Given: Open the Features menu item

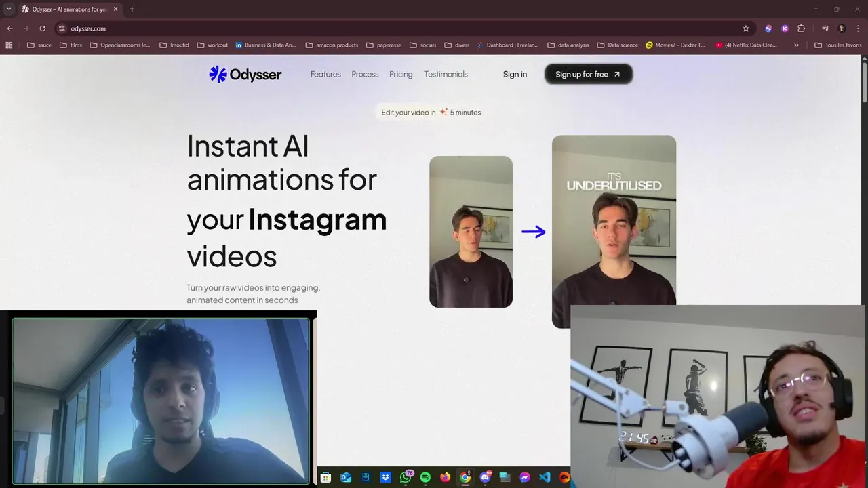Looking at the screenshot, I should pos(325,75).
